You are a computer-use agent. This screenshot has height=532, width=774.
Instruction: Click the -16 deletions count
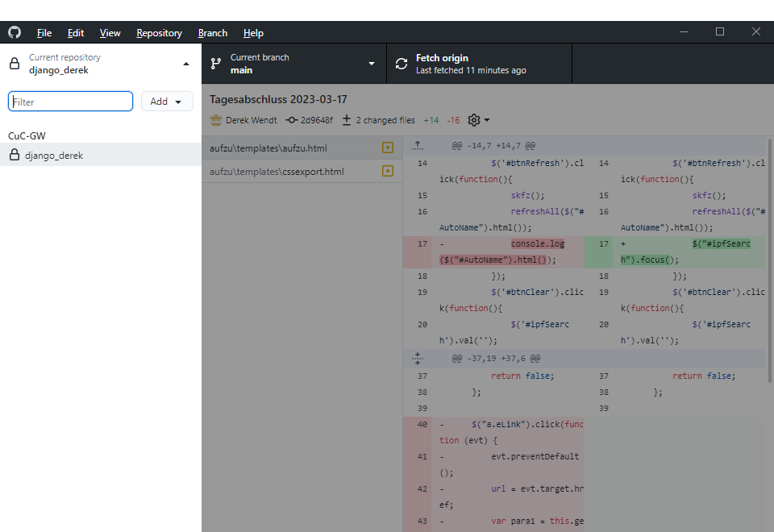pyautogui.click(x=453, y=120)
